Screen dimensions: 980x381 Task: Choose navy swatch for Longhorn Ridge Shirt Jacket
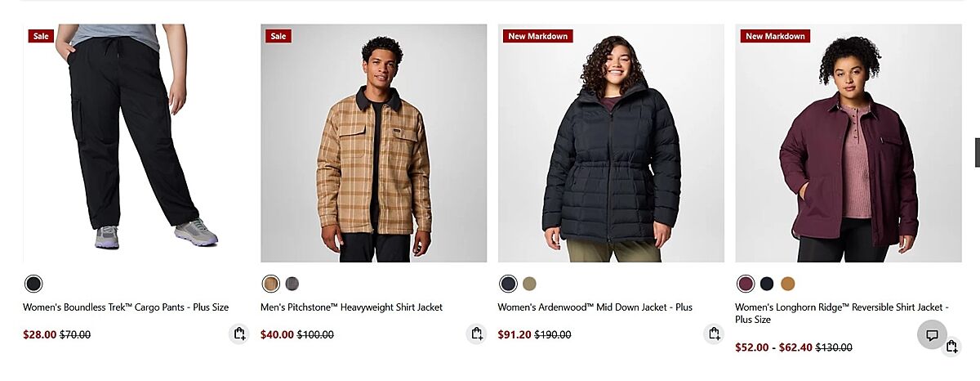[x=767, y=284]
